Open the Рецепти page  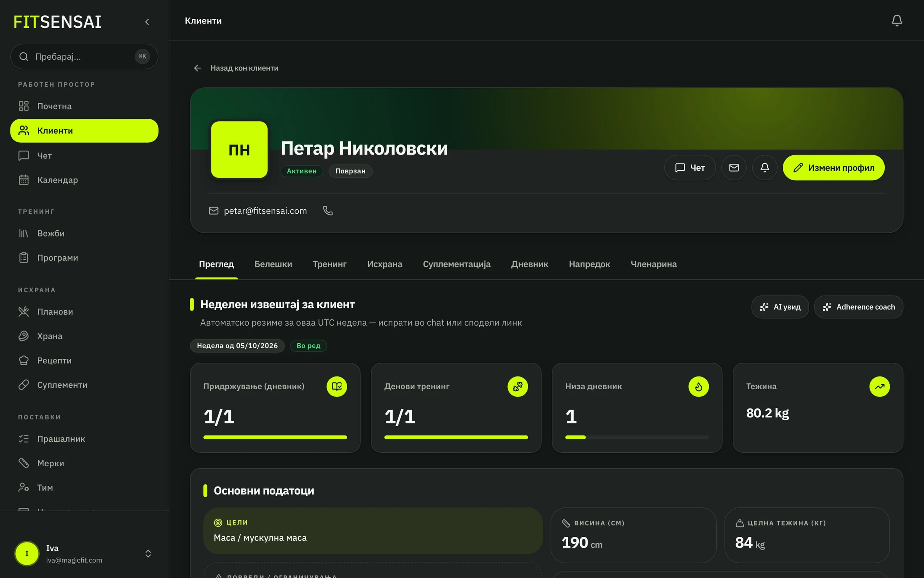pyautogui.click(x=84, y=361)
